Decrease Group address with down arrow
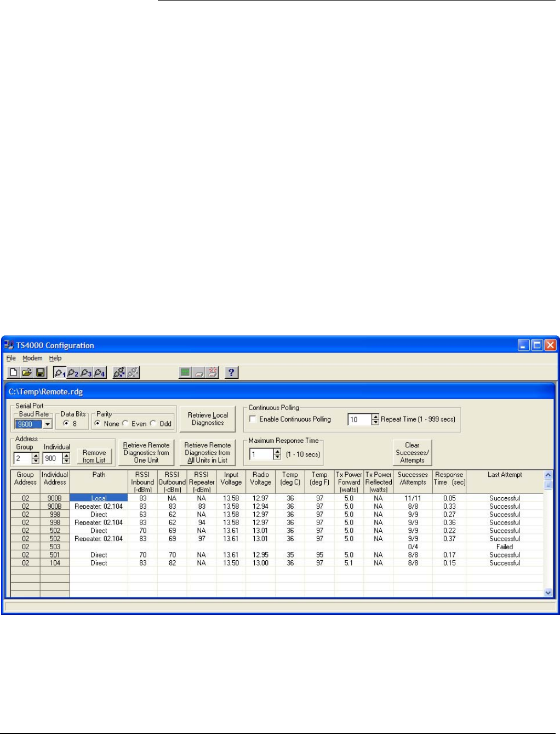This screenshot has height=734, width=560. pyautogui.click(x=36, y=461)
